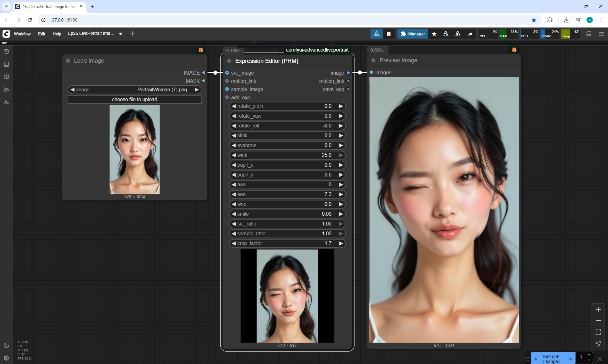The image size is (608, 364).
Task: Toggle collapse dot on Preview Image node
Action: (373, 60)
